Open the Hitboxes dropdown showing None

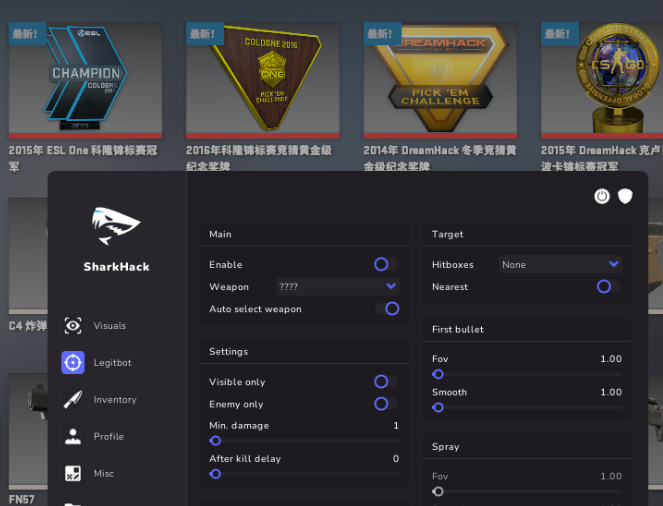pyautogui.click(x=560, y=264)
